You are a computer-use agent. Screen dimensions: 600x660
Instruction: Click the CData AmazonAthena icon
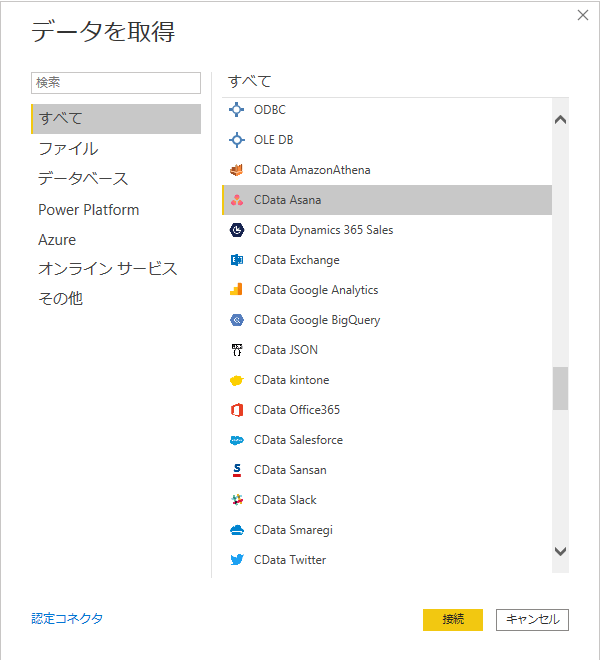point(237,170)
